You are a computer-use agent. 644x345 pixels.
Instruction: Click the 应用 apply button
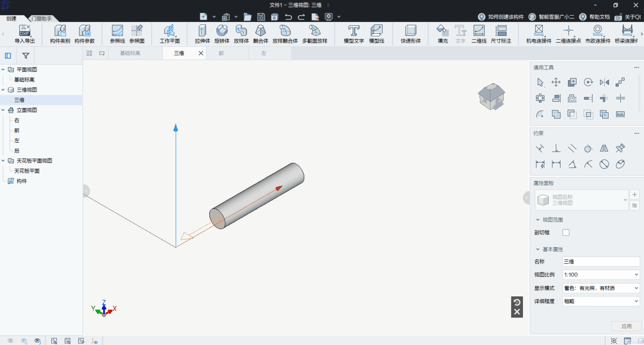tap(626, 326)
